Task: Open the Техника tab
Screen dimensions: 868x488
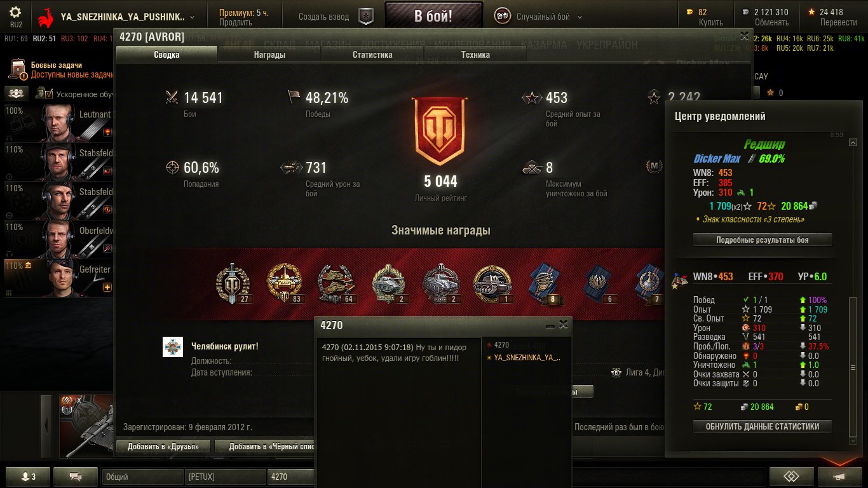Action: 475,55
